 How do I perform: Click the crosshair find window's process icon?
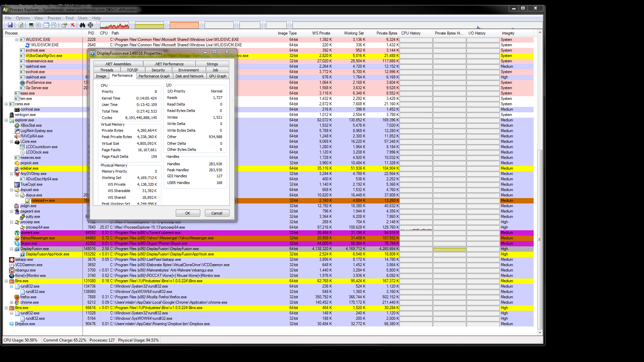pyautogui.click(x=91, y=25)
